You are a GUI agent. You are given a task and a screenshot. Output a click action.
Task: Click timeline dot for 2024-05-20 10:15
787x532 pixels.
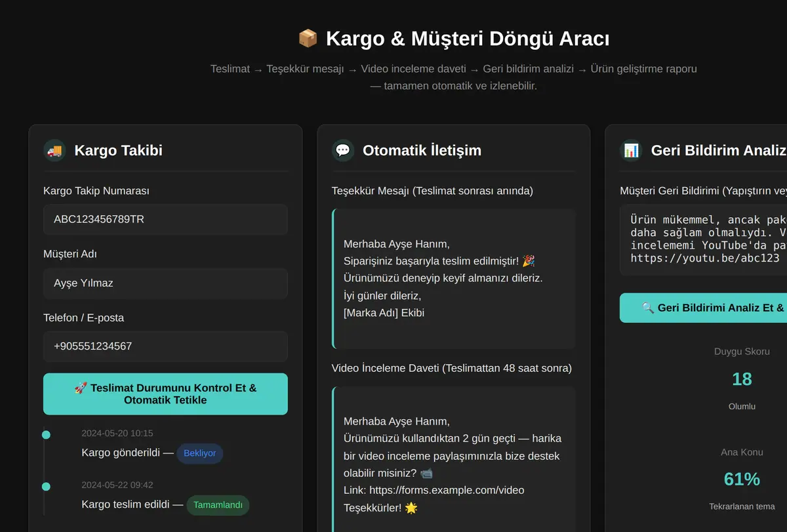tap(46, 434)
